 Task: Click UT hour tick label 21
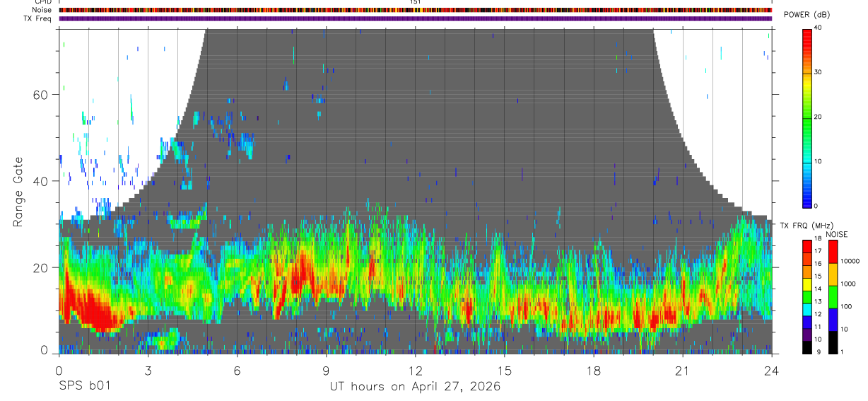pyautogui.click(x=683, y=371)
